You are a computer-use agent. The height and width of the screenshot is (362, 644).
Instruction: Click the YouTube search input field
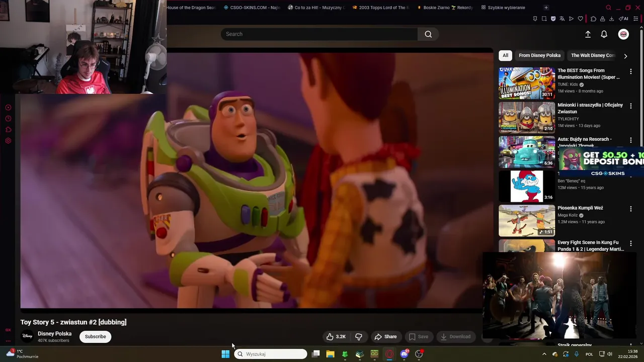click(319, 34)
